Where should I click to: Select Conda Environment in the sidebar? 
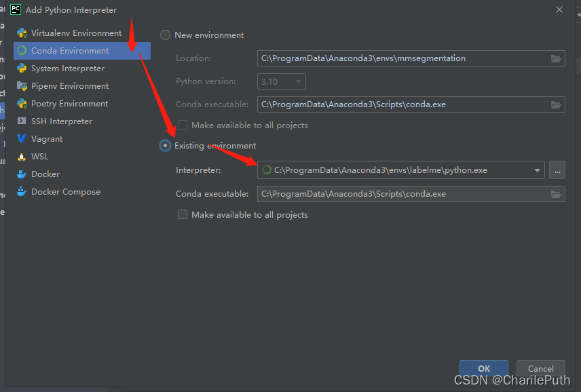(82, 51)
